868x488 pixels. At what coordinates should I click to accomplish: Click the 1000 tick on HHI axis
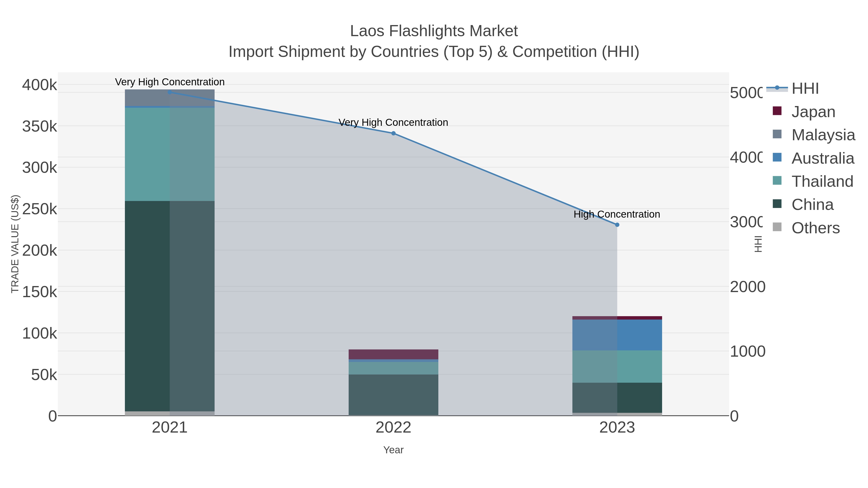[748, 351]
